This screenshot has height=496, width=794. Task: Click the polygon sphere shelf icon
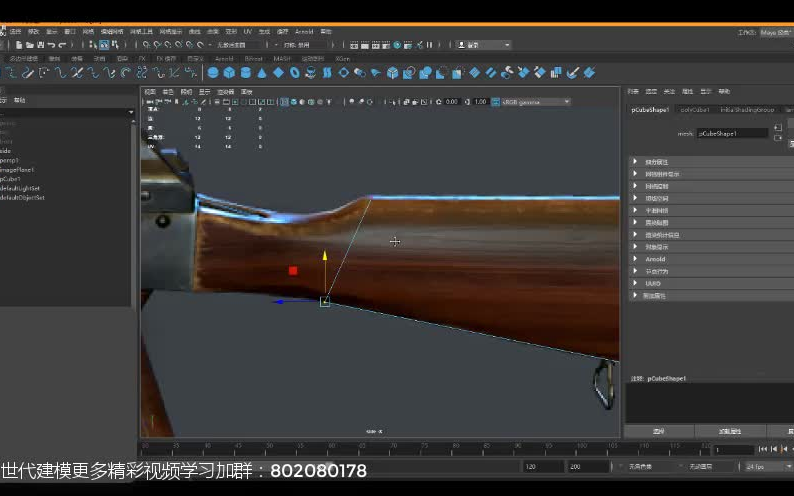[x=213, y=72]
